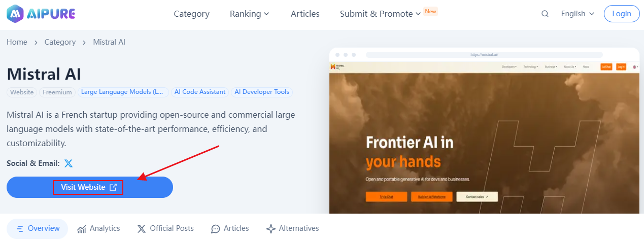
Task: Open the search magnifier icon
Action: 545,14
